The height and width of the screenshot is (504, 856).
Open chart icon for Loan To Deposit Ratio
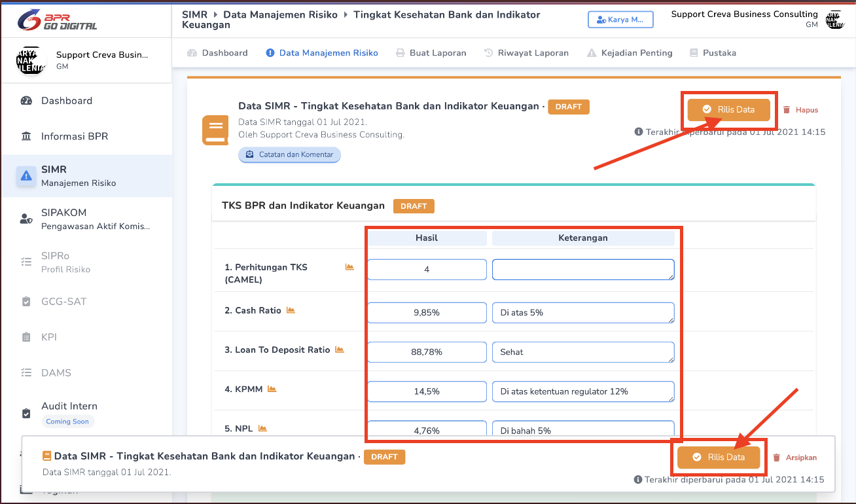340,350
